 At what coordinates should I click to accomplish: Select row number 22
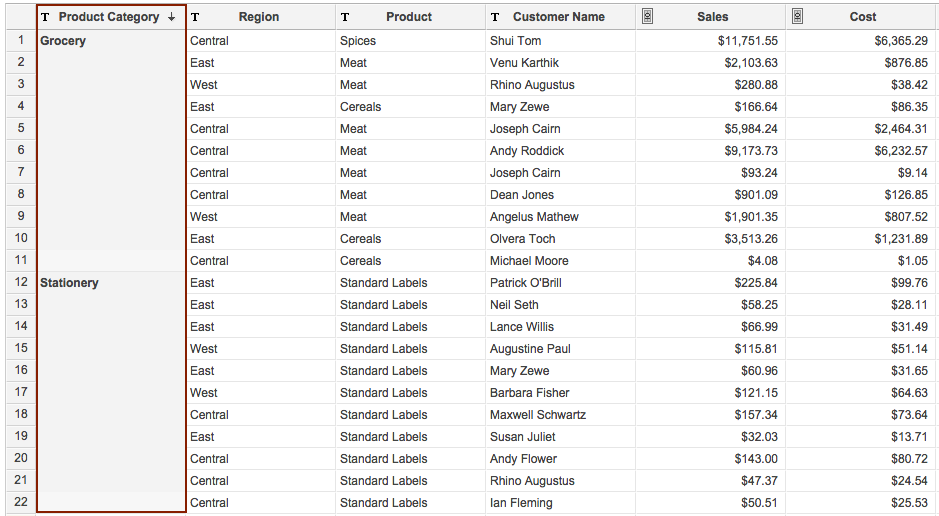pyautogui.click(x=21, y=503)
